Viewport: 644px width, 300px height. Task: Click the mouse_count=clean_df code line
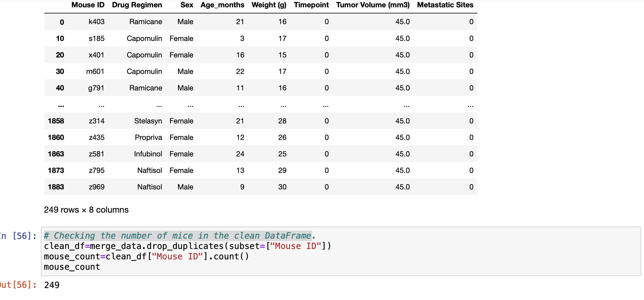[147, 257]
